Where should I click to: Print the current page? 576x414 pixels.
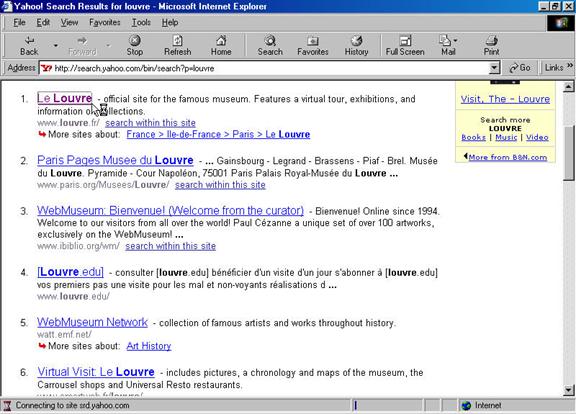[x=492, y=46]
